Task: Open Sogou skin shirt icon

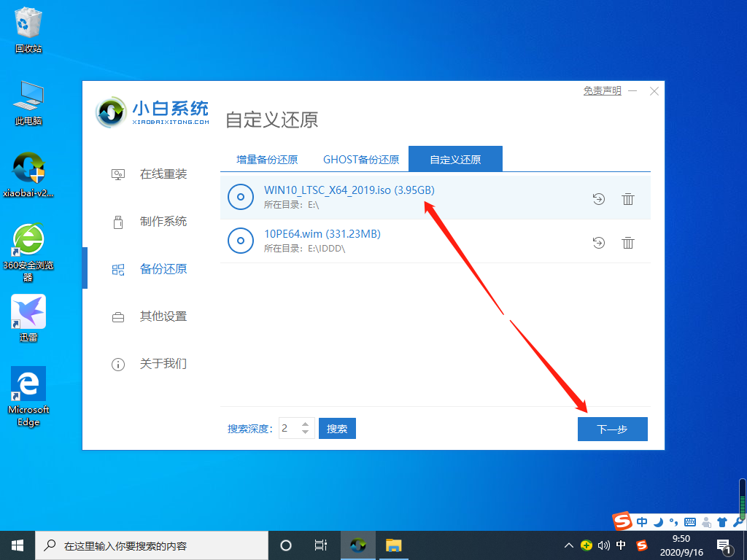Action: [x=722, y=522]
